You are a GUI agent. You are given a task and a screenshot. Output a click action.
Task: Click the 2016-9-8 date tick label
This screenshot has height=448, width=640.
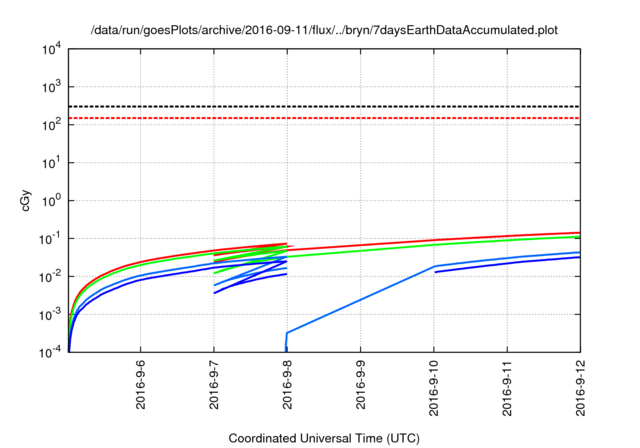click(287, 384)
